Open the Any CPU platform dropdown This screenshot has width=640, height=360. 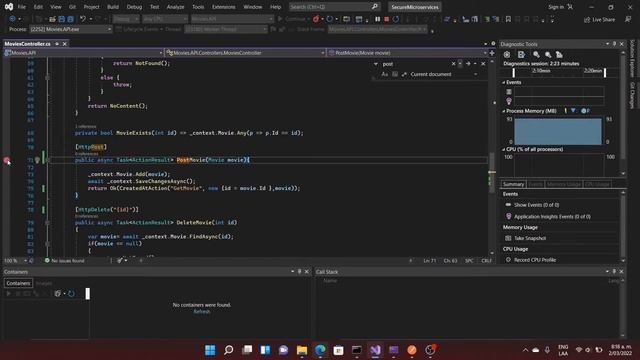coord(165,19)
